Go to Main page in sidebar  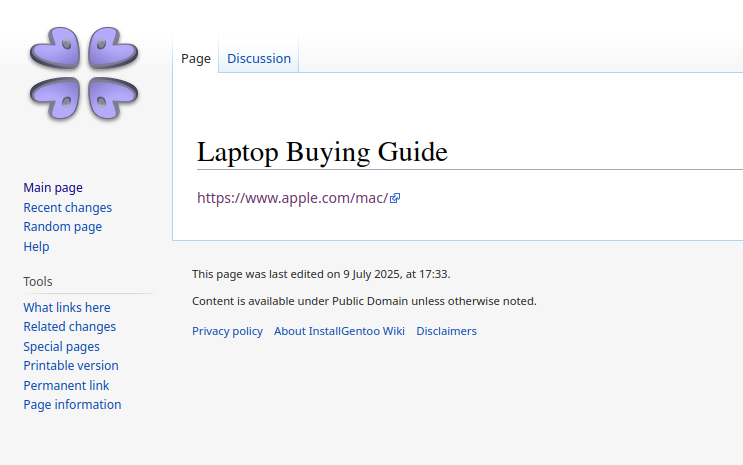pos(53,188)
